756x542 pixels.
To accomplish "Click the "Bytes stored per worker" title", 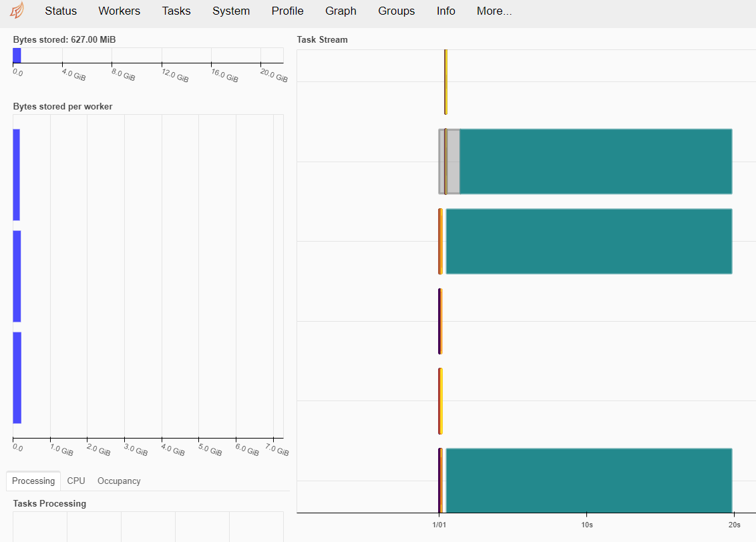I will [x=63, y=107].
